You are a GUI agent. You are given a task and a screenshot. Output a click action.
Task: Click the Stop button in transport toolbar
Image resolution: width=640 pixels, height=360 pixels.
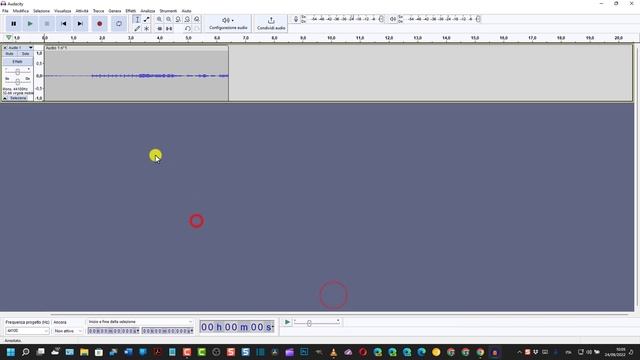(47, 24)
